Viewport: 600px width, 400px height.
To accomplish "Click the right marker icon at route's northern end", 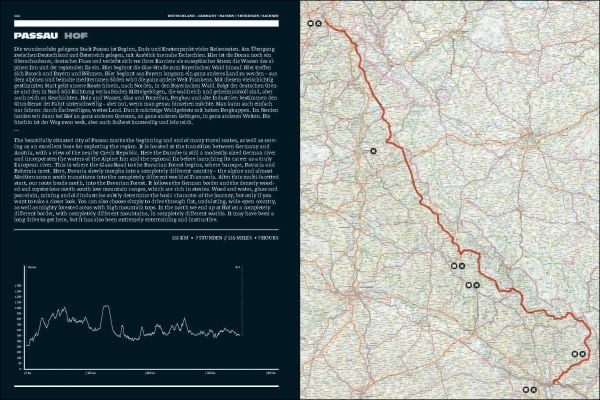I will coord(320,22).
